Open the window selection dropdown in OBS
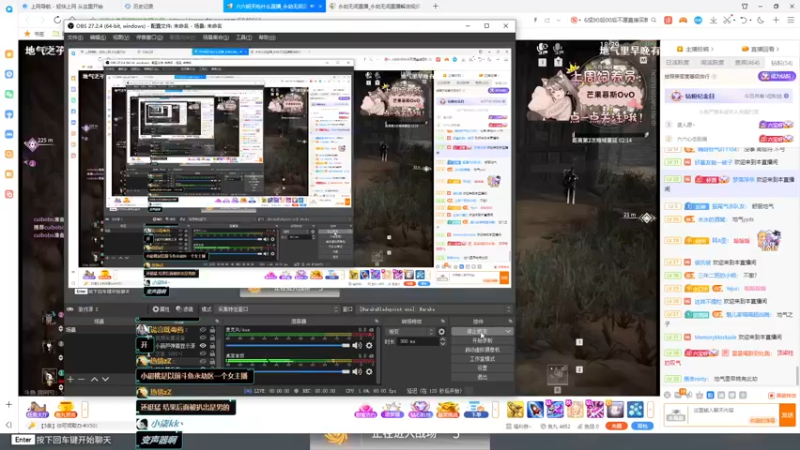The height and width of the screenshot is (450, 800). click(434, 309)
